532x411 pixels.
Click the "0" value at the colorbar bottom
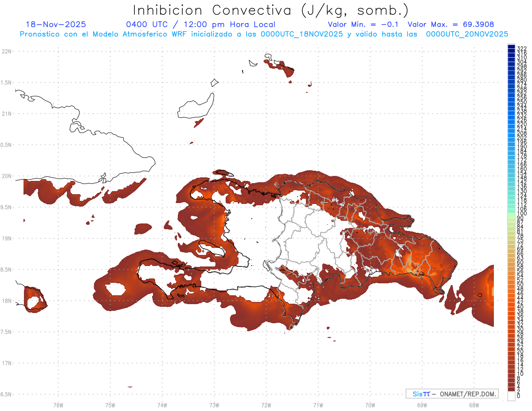click(519, 395)
